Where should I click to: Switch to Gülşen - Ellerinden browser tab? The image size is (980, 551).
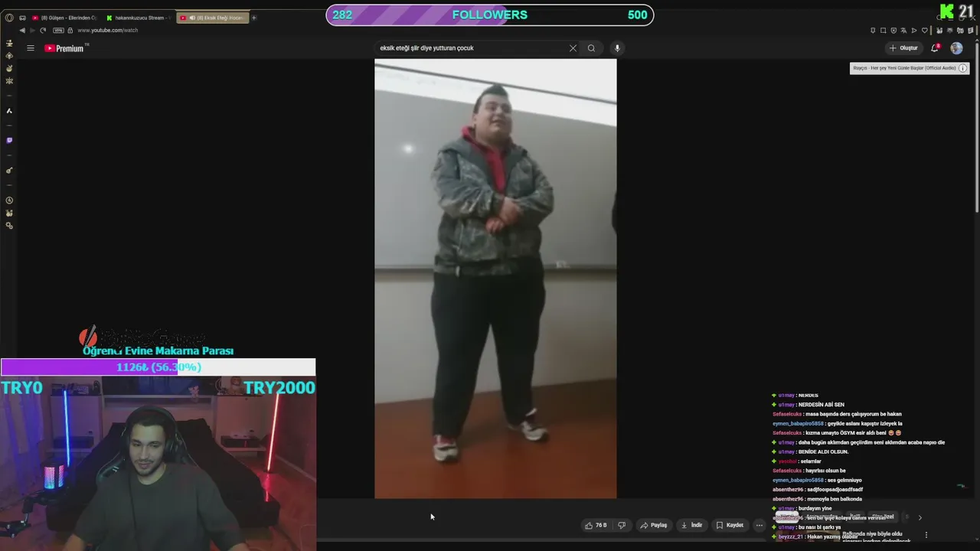click(64, 18)
